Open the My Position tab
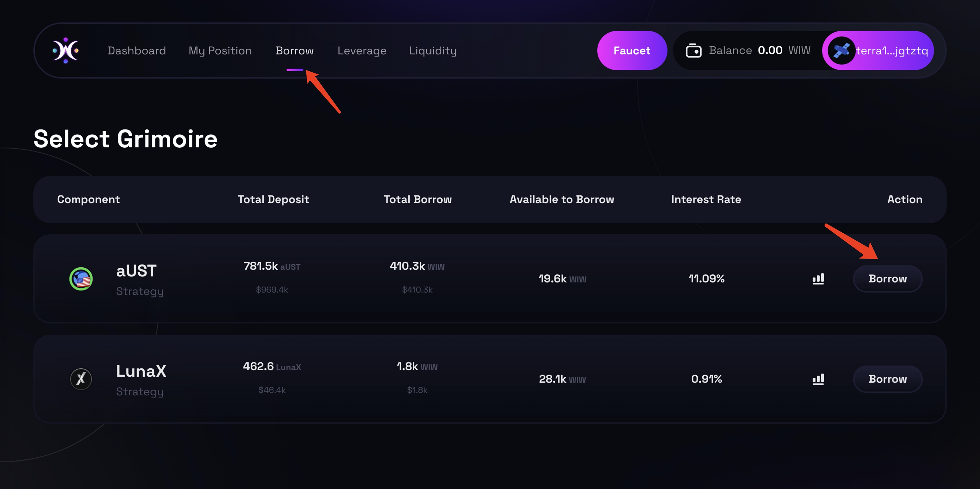 pos(220,51)
